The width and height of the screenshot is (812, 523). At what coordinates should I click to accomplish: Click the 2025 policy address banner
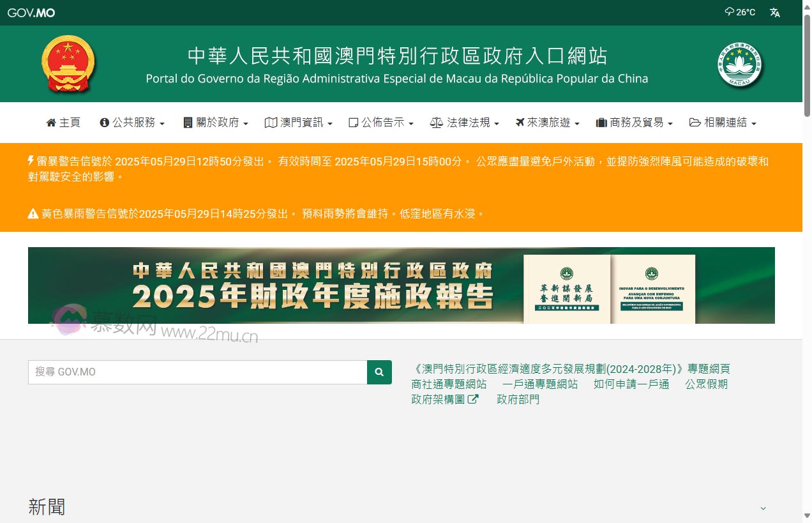401,285
